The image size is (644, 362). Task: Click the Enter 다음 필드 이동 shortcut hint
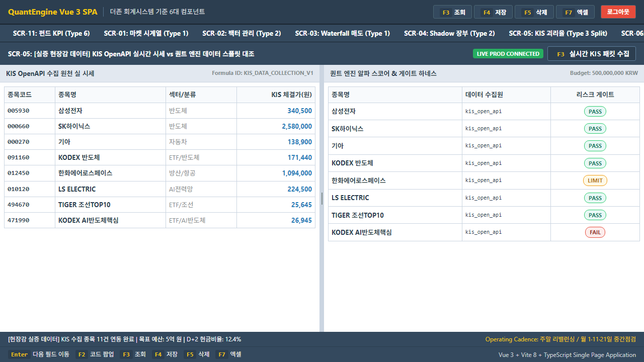(x=39, y=354)
